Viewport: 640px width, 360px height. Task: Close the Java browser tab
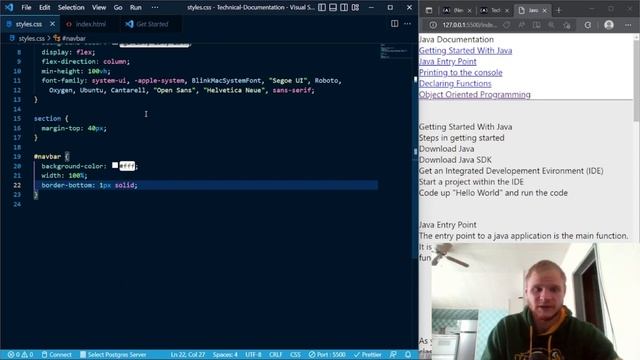(544, 11)
